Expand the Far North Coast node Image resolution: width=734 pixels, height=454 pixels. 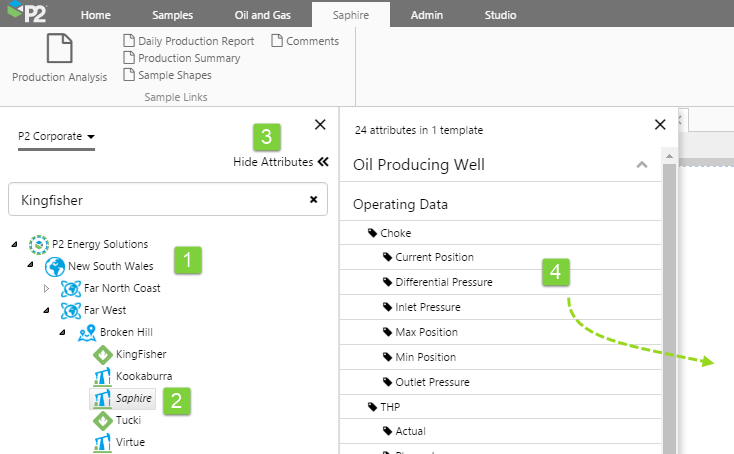coord(46,288)
